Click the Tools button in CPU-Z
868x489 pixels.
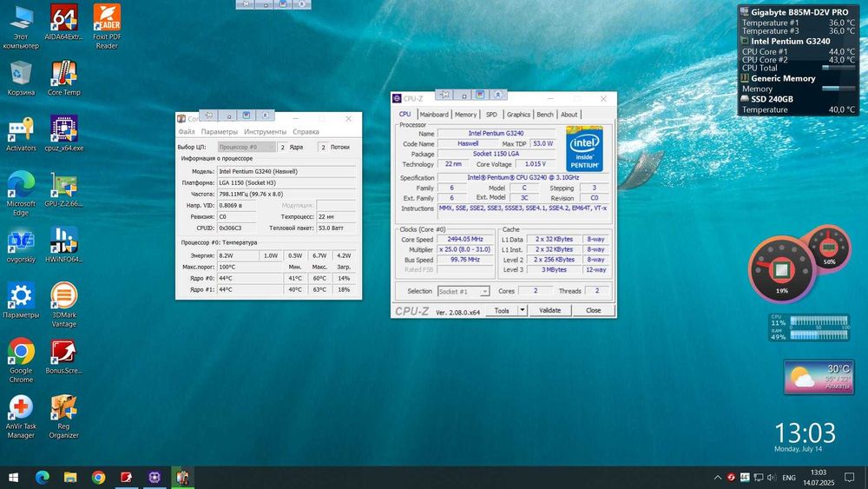pos(502,310)
